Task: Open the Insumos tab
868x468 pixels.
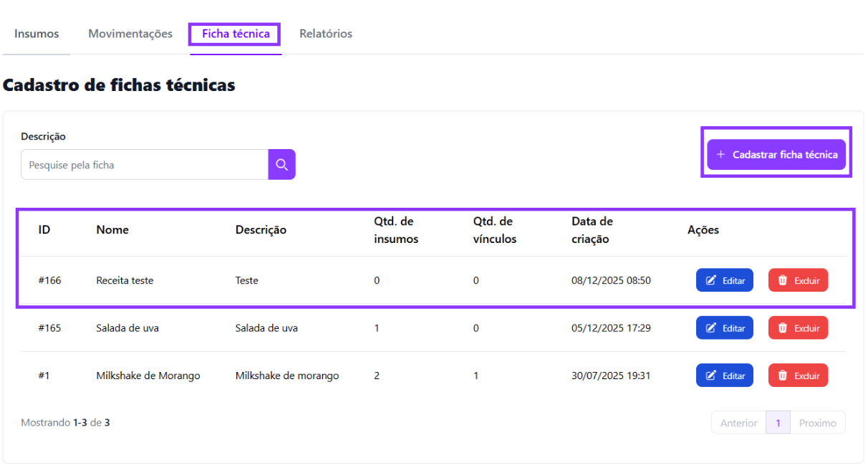Action: coord(37,34)
